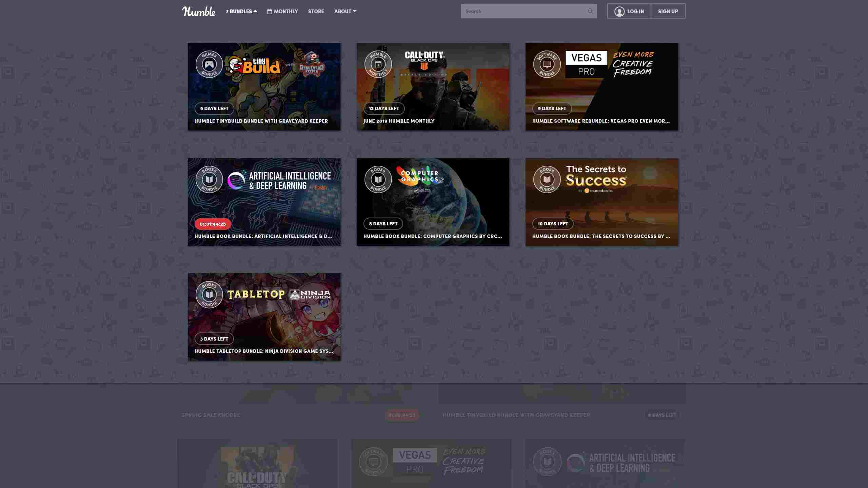Click the Spring Sale Encore heading

211,415
